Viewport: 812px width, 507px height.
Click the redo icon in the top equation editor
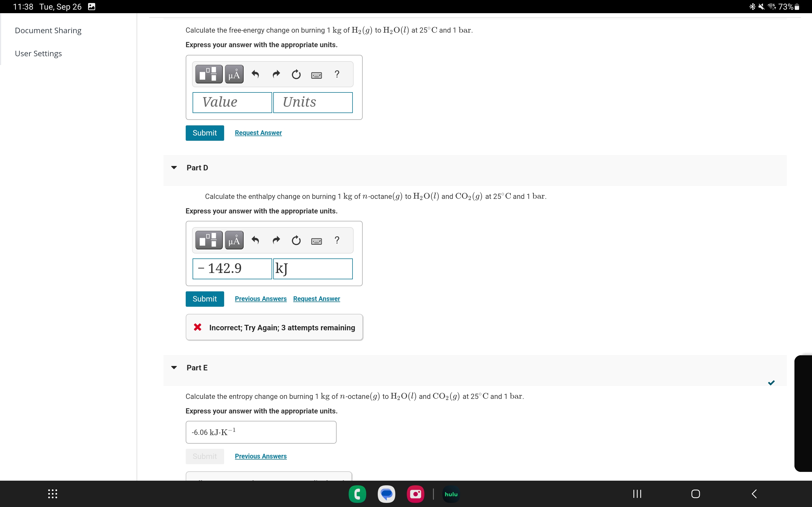click(276, 74)
